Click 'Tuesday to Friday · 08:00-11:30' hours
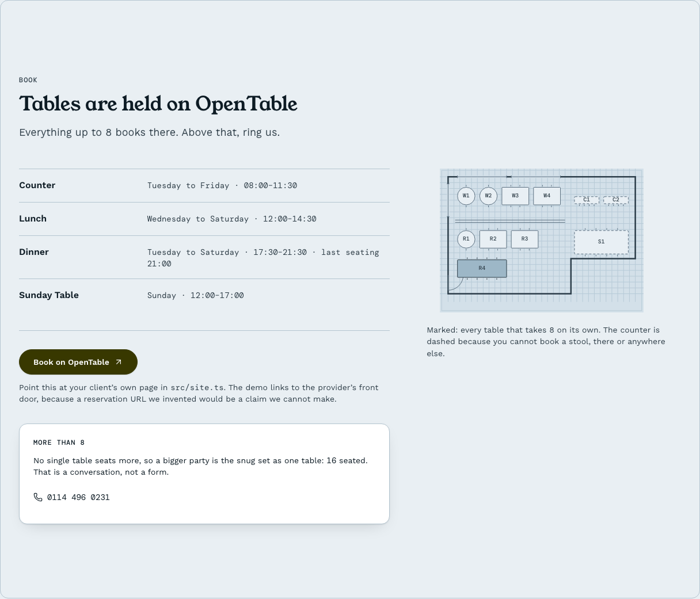Image resolution: width=700 pixels, height=599 pixels. [222, 185]
